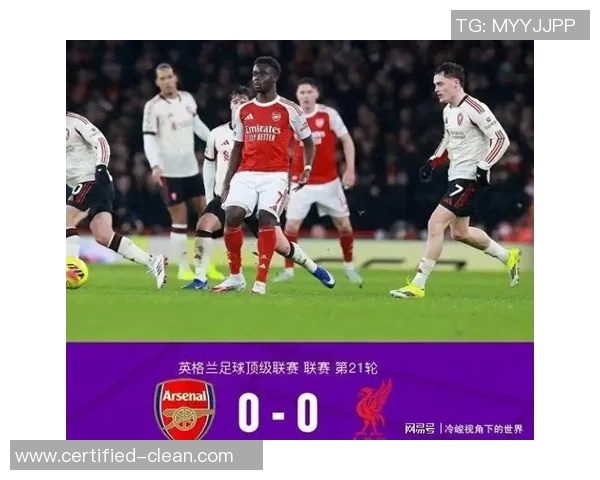Open the match photo thumbnail
This screenshot has height=480, width=600.
tap(300, 191)
